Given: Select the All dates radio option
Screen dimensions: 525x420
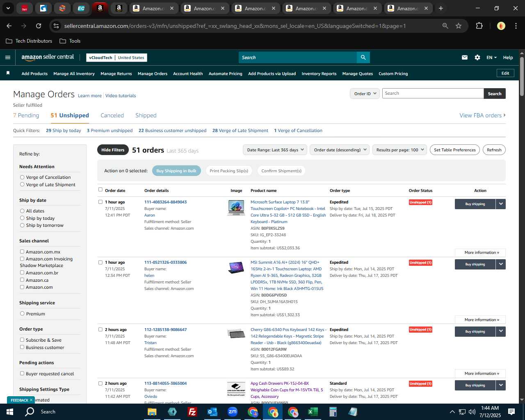Looking at the screenshot, I should [22, 211].
